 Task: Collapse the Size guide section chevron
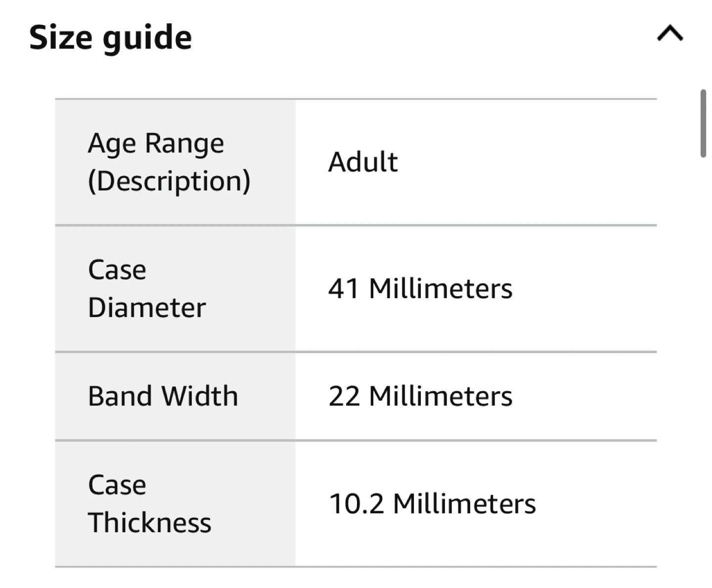click(x=670, y=34)
